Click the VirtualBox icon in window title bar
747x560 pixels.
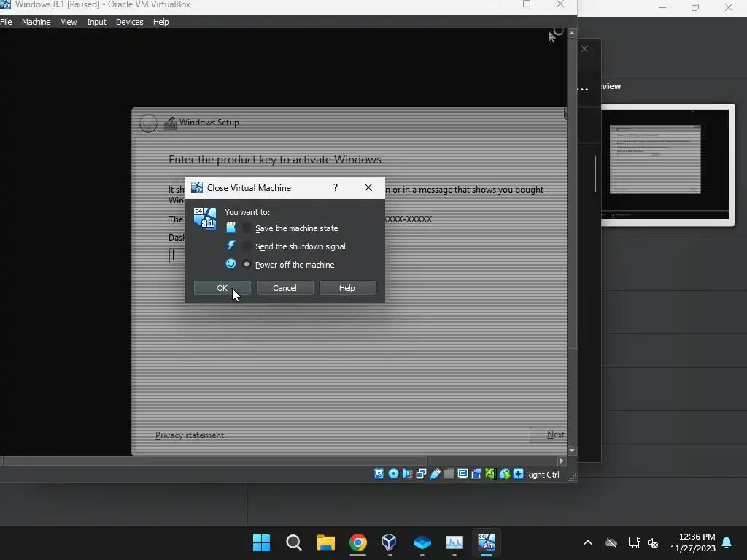tap(5, 5)
